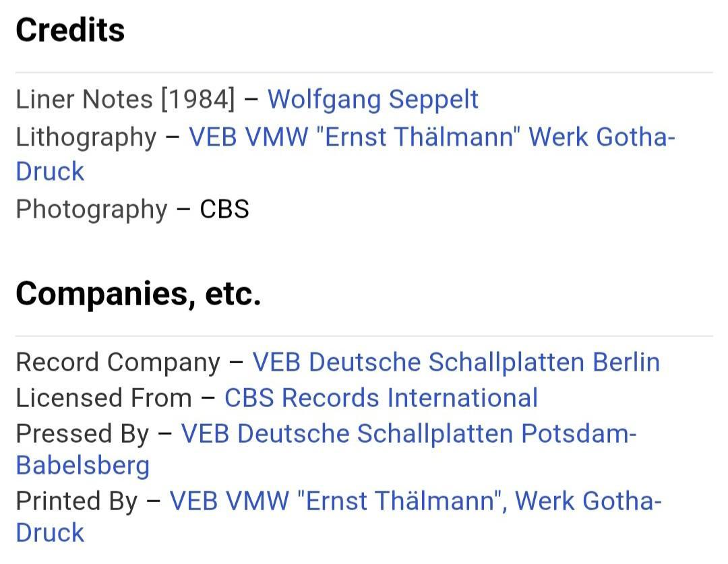Open the Pressed By company link
Viewport: 728px width, 564px height.
click(x=408, y=434)
